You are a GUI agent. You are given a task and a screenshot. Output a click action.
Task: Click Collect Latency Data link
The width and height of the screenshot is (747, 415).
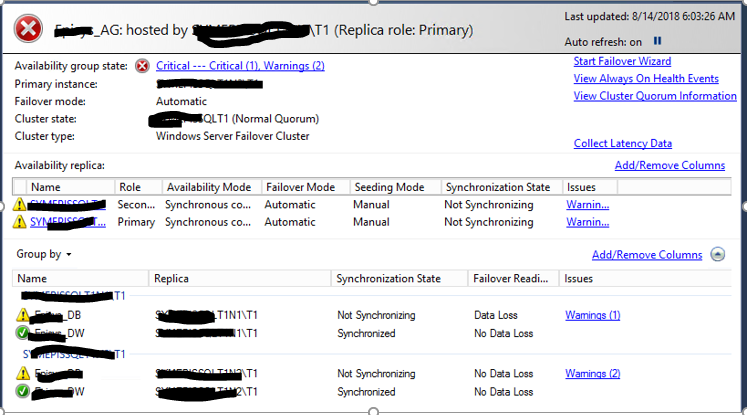point(623,144)
